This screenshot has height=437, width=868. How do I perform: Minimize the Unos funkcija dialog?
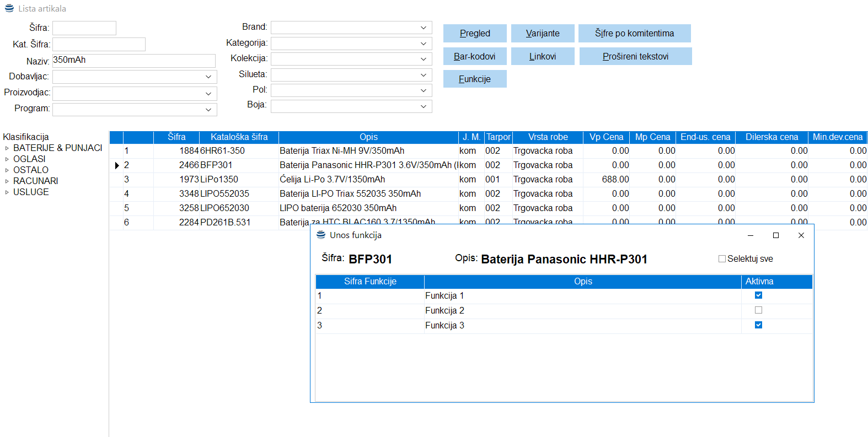tap(750, 235)
